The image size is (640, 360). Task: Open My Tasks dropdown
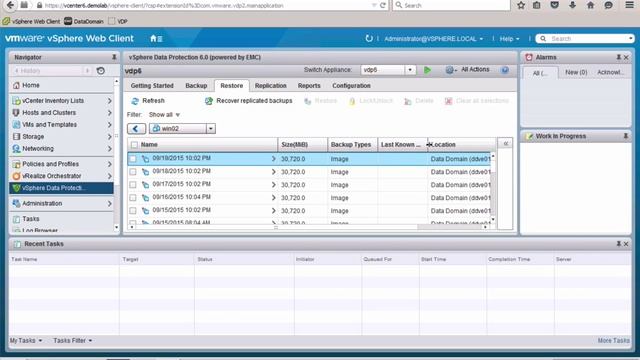point(26,340)
